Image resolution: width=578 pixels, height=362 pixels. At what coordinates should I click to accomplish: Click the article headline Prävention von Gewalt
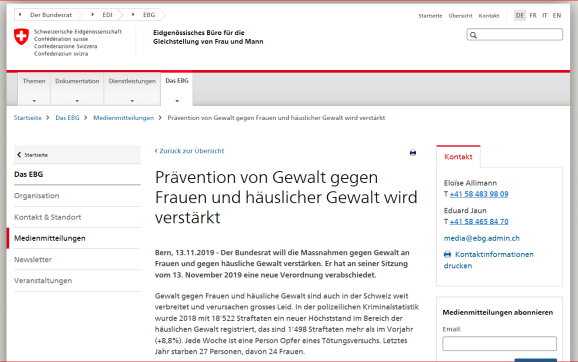286,197
